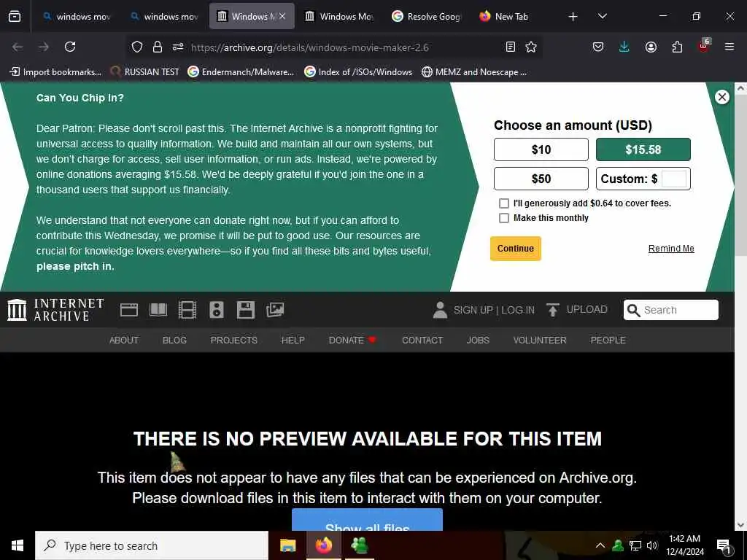This screenshot has height=560, width=747.
Task: Select the $50 donation amount
Action: click(x=541, y=179)
